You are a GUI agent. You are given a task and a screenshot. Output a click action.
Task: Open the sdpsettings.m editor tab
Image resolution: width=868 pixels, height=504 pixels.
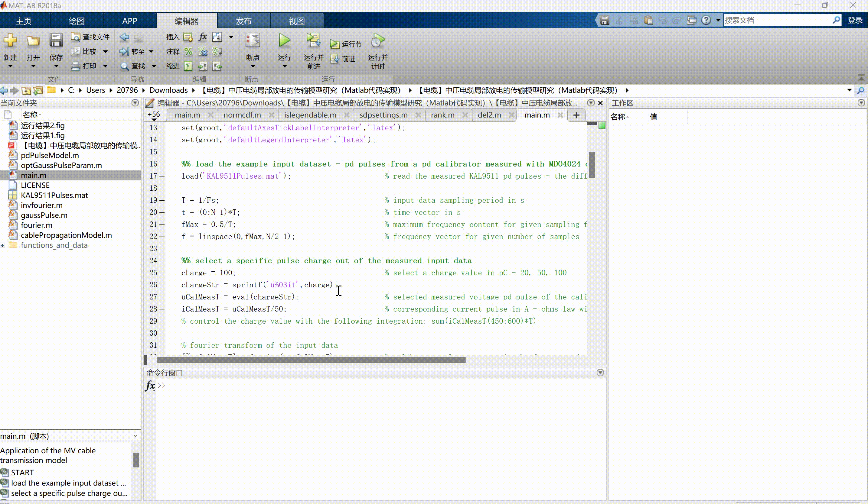(383, 115)
